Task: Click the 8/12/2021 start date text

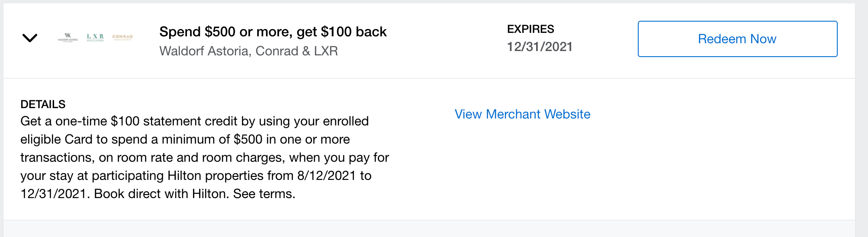Action: click(326, 176)
